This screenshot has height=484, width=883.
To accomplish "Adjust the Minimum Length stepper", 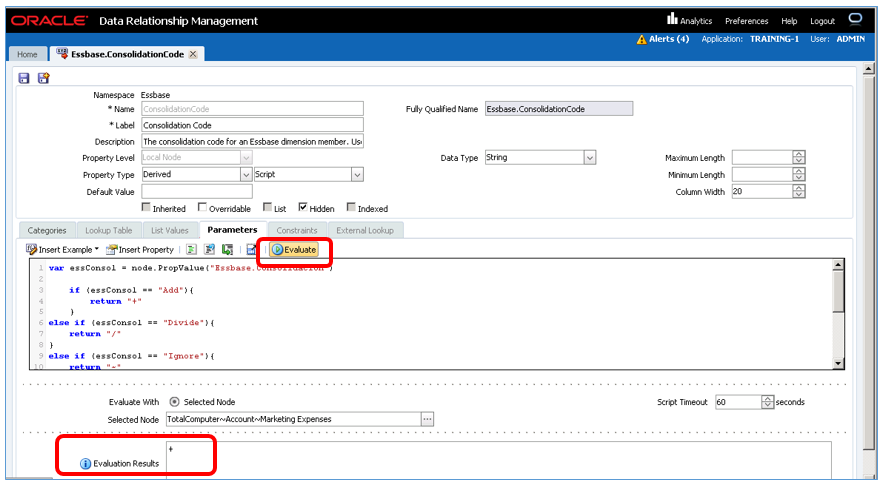I will point(799,175).
